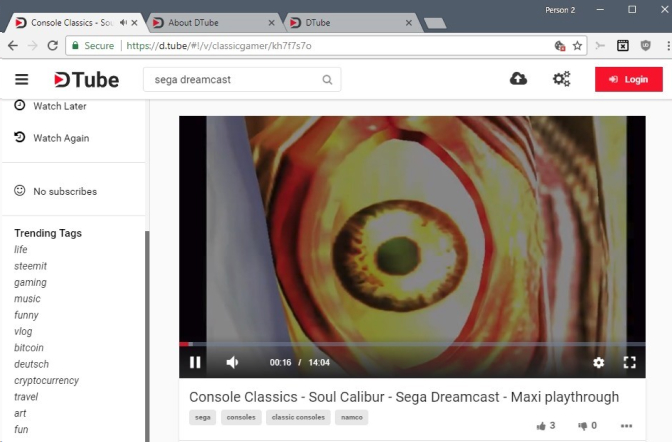
Task: Open the Person 2 profile switcher
Action: pos(560,10)
